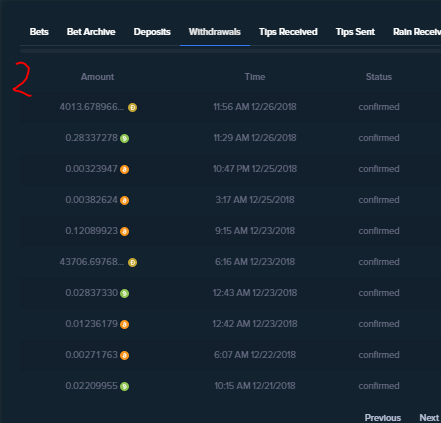Click confirmed status for 12:43 AM withdrawal
The image size is (441, 423).
pyautogui.click(x=379, y=293)
